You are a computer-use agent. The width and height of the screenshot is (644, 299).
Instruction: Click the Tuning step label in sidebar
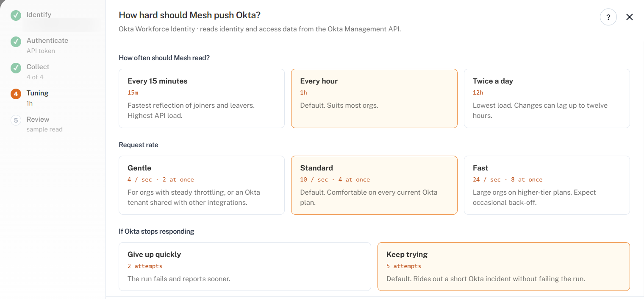tap(38, 93)
